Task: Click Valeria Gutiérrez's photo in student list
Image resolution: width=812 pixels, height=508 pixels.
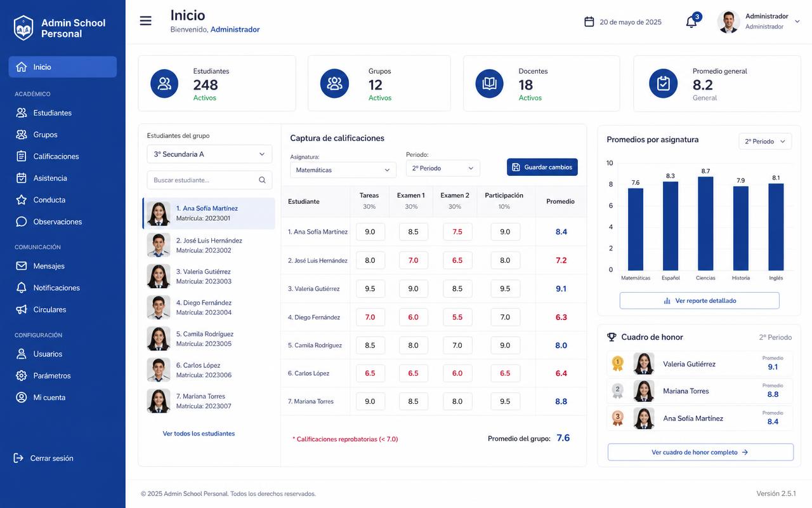Action: coord(159,276)
